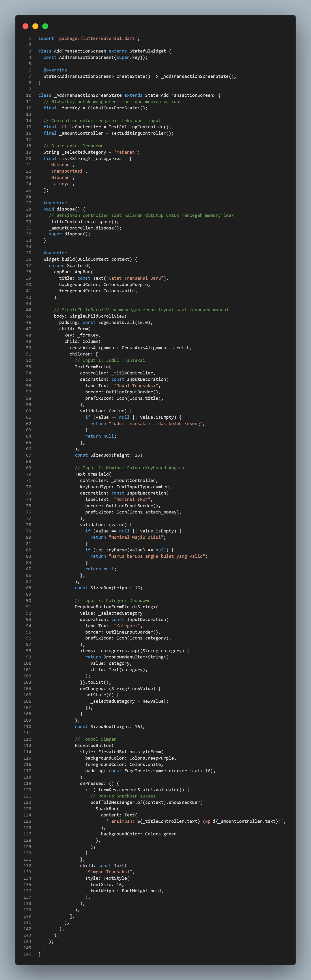Click the green maximize dot
This screenshot has width=311, height=980.
click(x=45, y=26)
